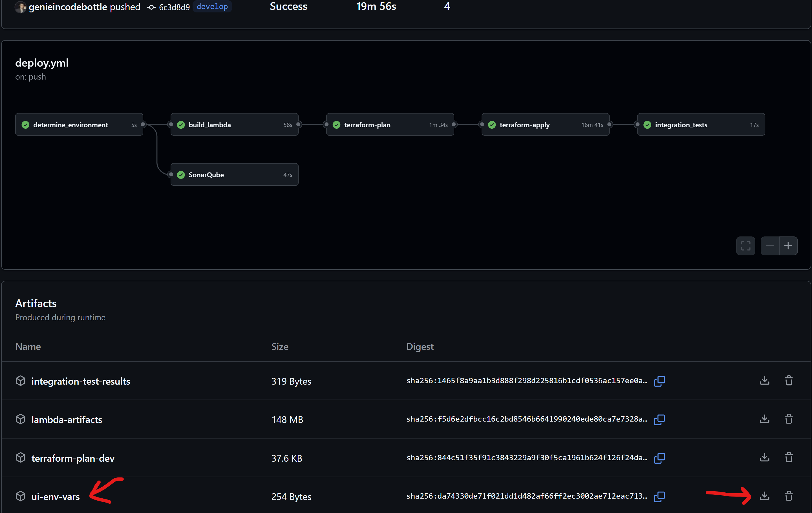Image resolution: width=812 pixels, height=513 pixels.
Task: Open the ui-env-vars artifact link
Action: pyautogui.click(x=55, y=496)
